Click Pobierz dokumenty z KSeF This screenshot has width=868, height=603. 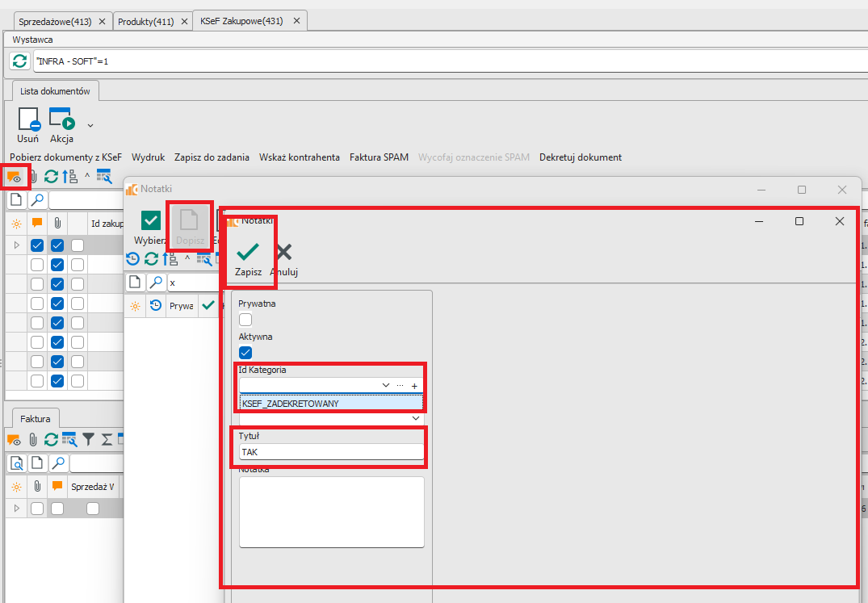coord(65,157)
